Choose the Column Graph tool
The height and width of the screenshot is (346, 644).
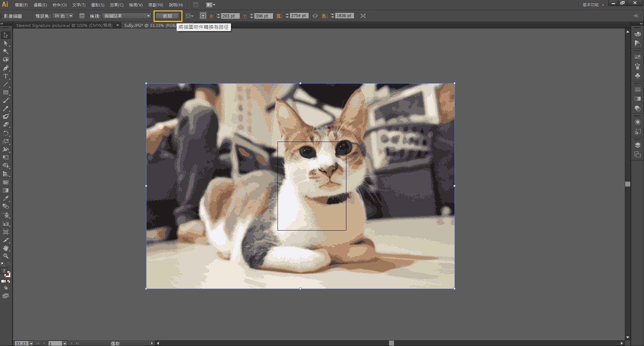(x=6, y=223)
